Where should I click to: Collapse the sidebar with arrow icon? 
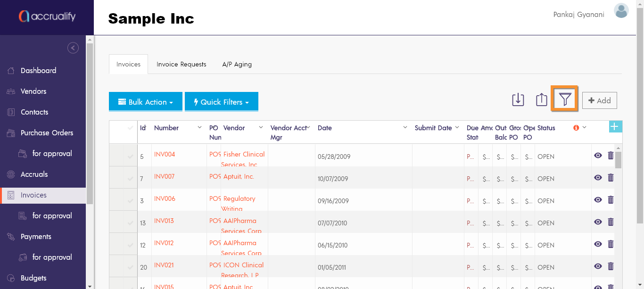(73, 48)
